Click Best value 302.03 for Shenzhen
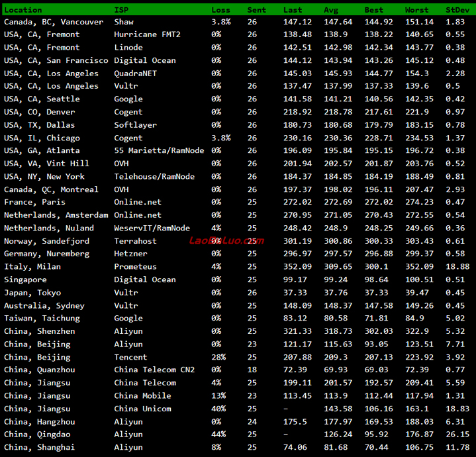This screenshot has height=457, width=476. pos(379,331)
